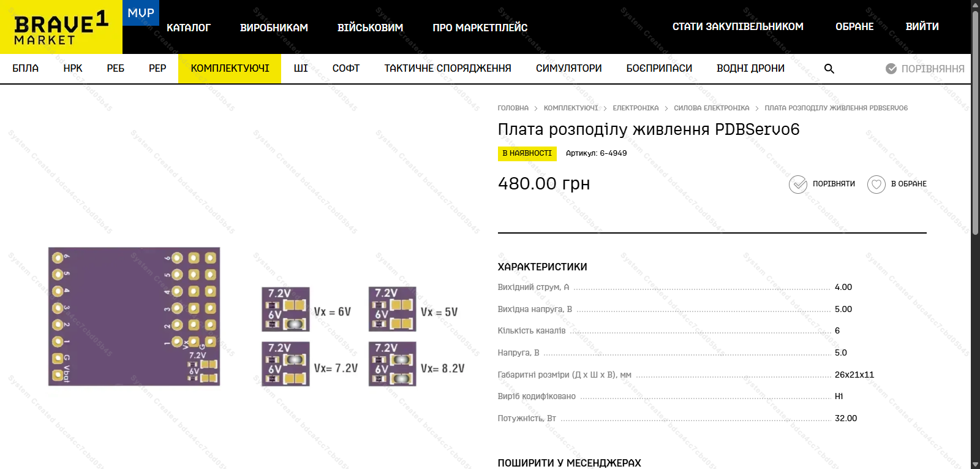Click the Brave1 Market logo
The height and width of the screenshot is (469, 980).
pos(61,28)
